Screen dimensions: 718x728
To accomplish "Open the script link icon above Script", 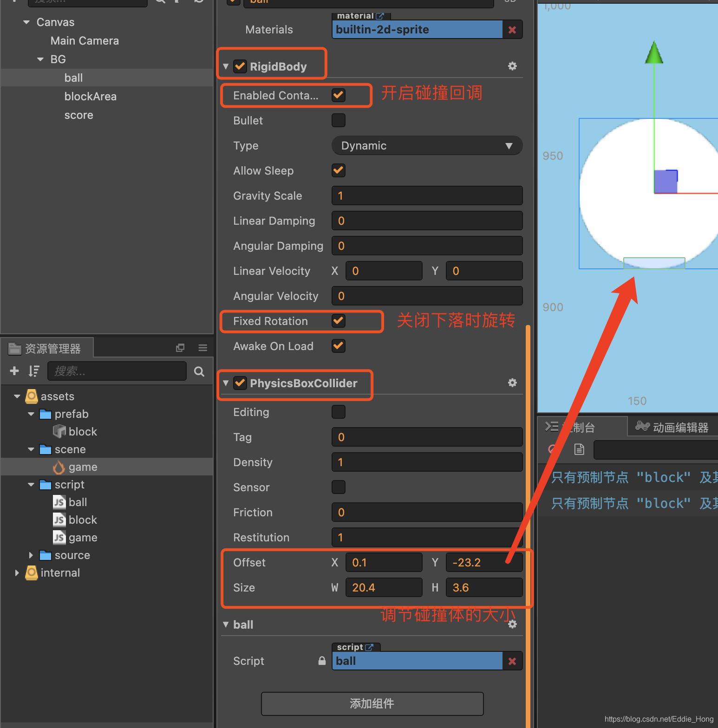I will coord(369,647).
